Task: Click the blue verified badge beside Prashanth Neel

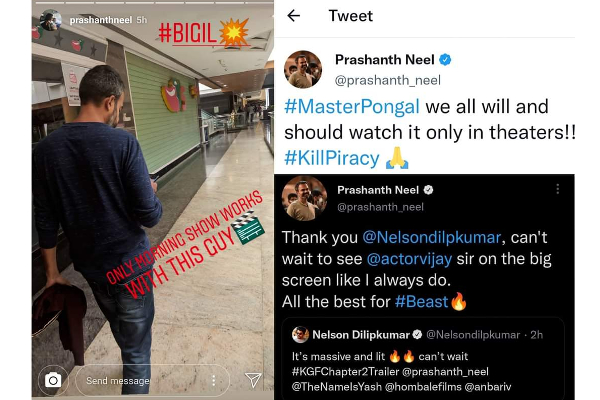Action: tap(445, 60)
